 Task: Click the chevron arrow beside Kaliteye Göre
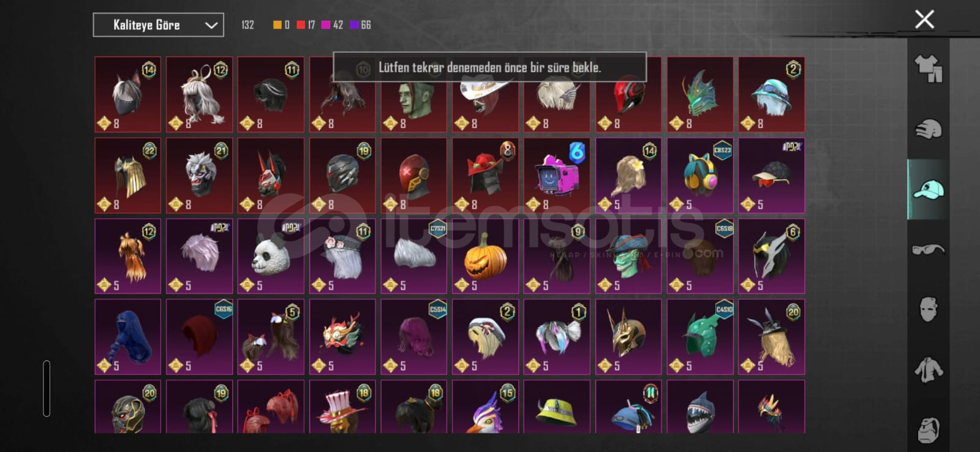[211, 26]
